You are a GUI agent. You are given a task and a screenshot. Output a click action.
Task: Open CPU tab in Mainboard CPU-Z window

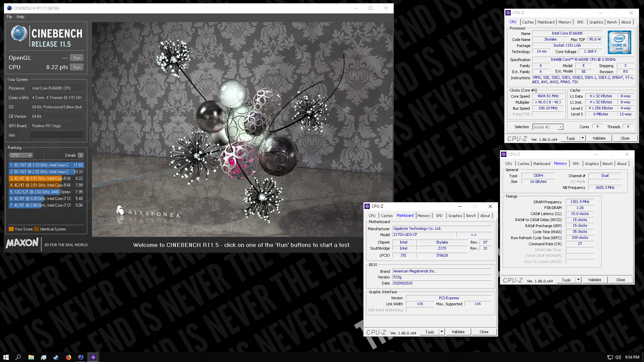[x=372, y=216]
